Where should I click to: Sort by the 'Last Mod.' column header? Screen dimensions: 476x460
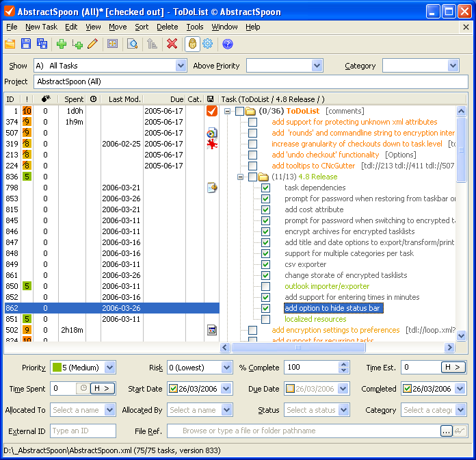click(x=122, y=99)
